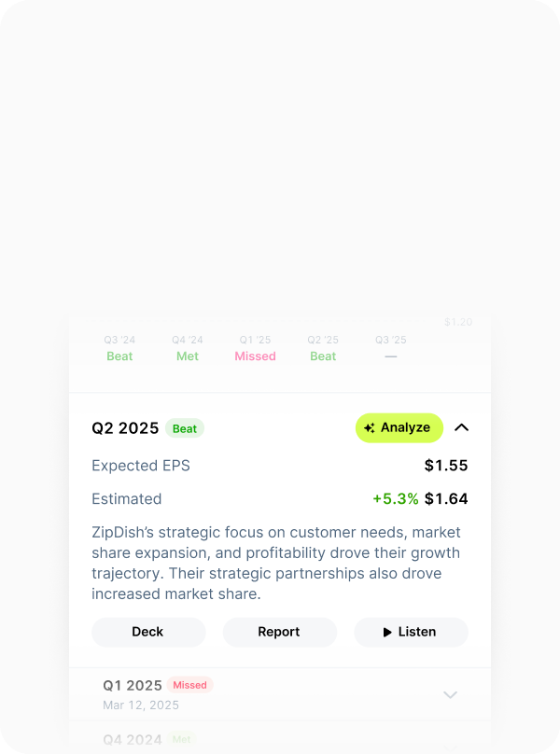Click the Q2 2025 heading

125,428
